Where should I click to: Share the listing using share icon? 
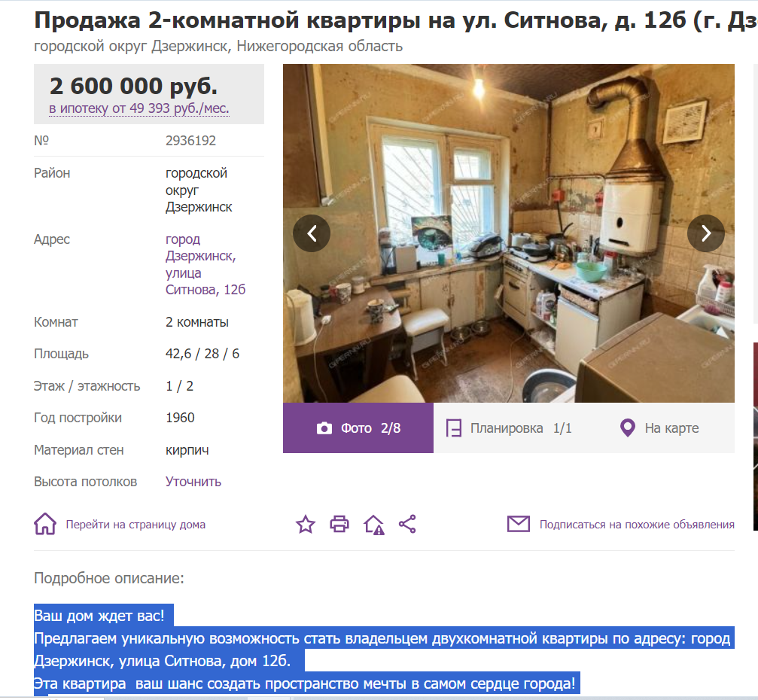click(x=407, y=524)
